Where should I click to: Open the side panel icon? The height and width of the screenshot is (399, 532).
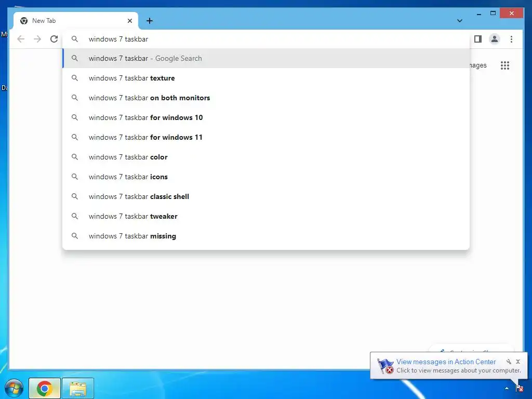click(478, 39)
